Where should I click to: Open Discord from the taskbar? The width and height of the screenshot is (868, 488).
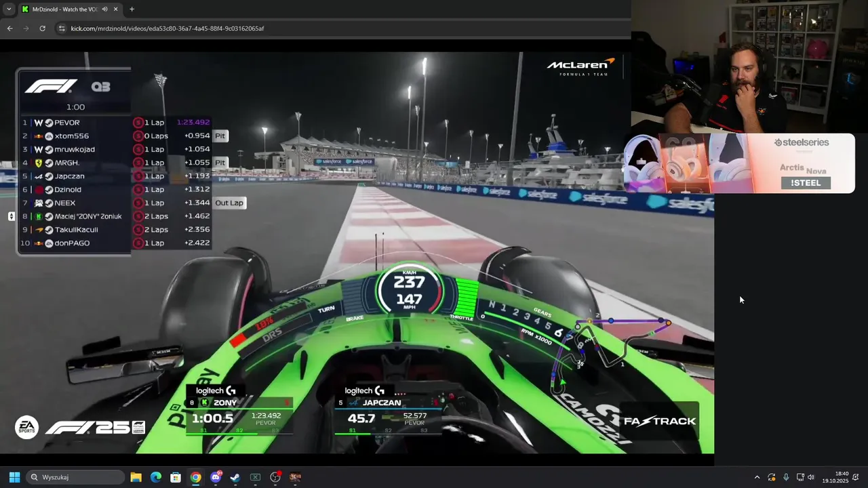point(216,477)
